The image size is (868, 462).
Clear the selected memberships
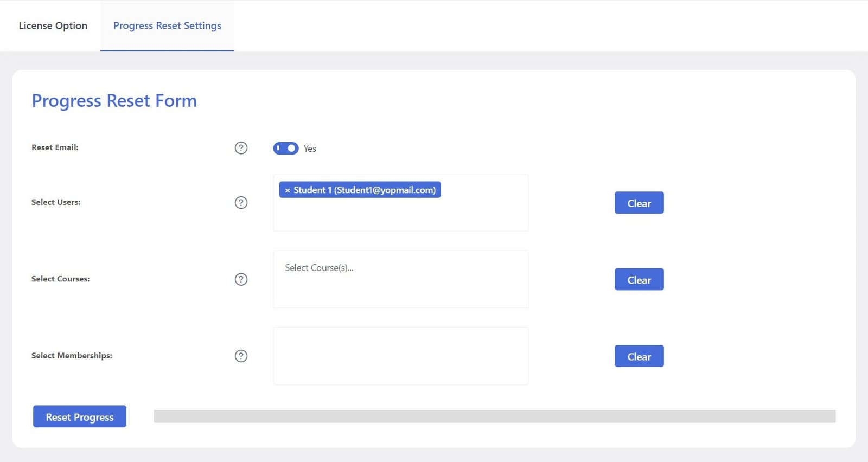(639, 356)
